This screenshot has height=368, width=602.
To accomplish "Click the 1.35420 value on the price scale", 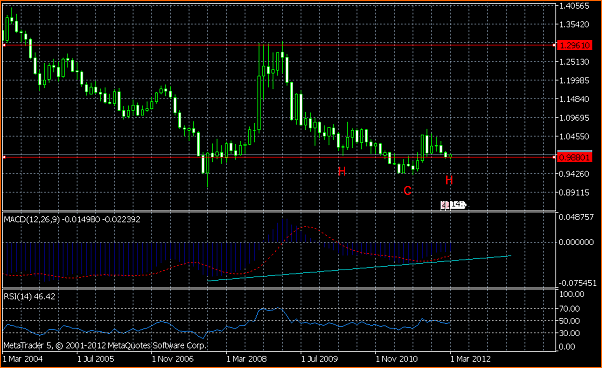I will [x=574, y=25].
